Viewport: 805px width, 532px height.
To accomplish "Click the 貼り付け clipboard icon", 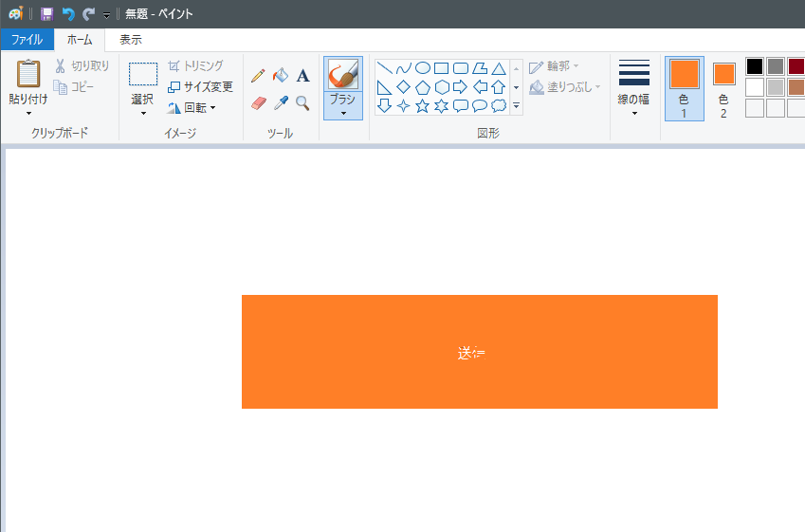I will click(28, 73).
